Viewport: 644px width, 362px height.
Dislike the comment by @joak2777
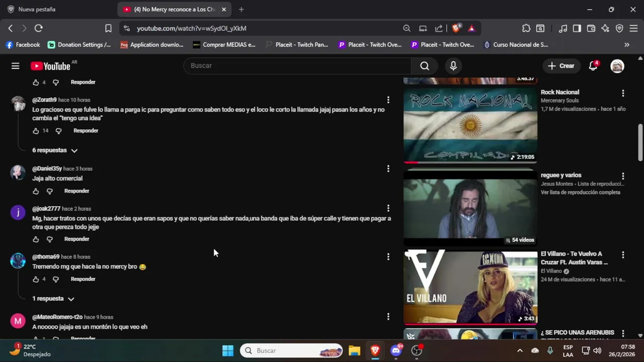click(x=49, y=239)
